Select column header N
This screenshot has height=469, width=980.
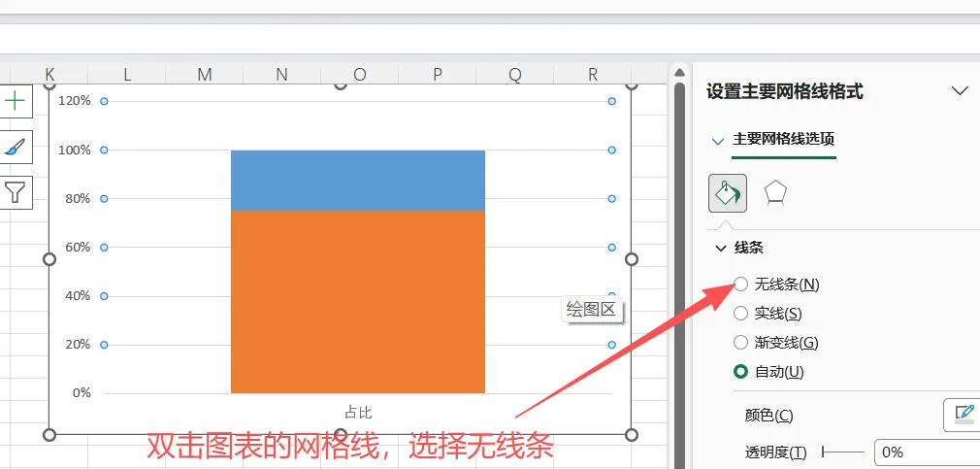pyautogui.click(x=282, y=75)
